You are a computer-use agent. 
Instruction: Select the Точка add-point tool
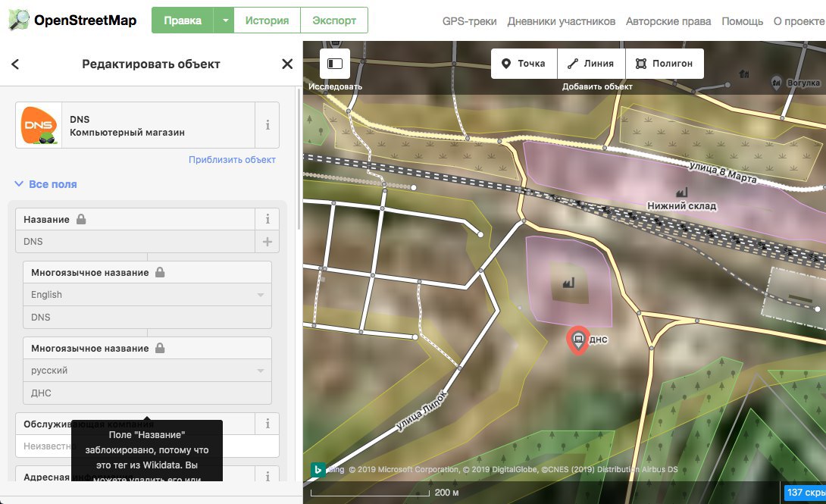click(524, 64)
